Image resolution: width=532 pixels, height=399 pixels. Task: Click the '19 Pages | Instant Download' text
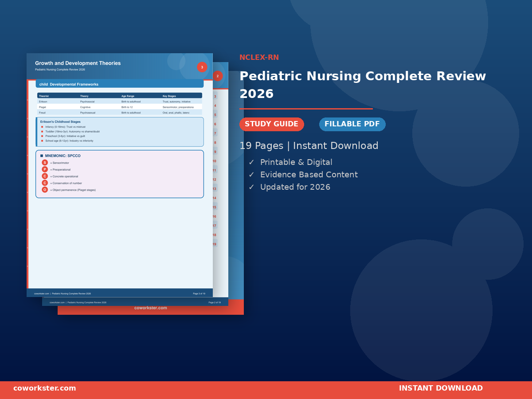tap(309, 146)
